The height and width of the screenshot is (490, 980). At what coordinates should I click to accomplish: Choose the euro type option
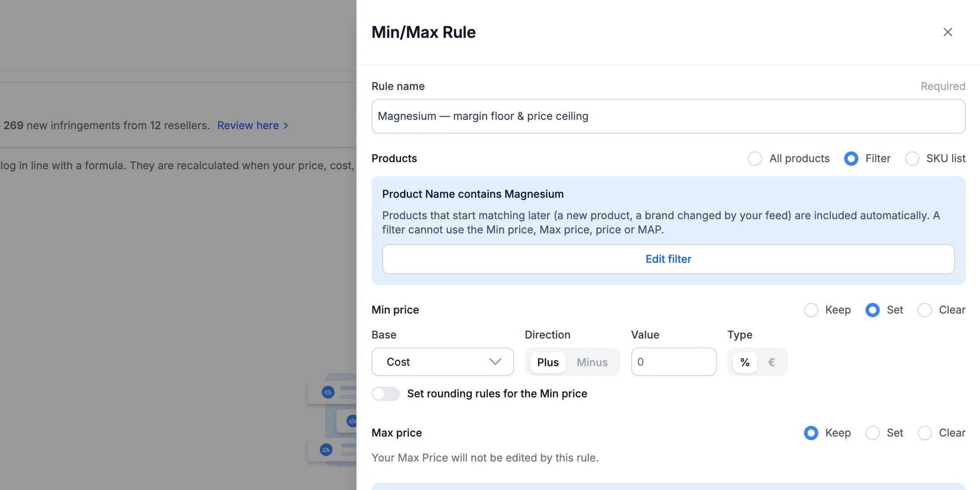(771, 362)
